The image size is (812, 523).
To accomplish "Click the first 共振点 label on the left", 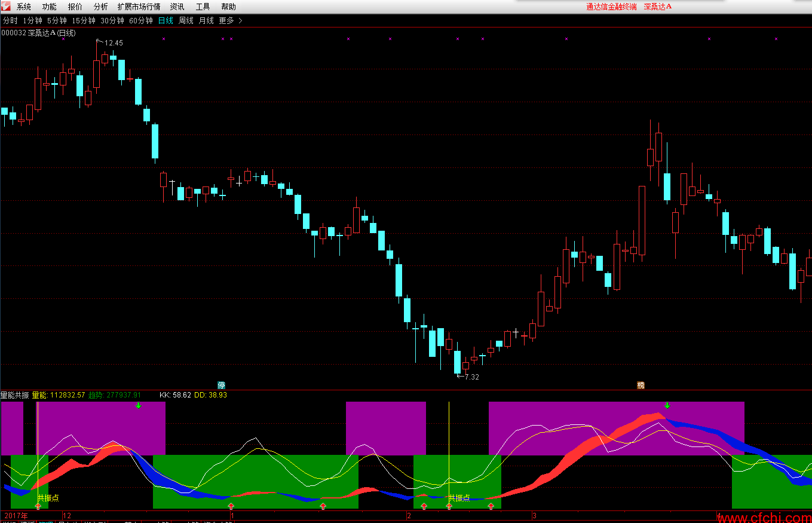I will pos(48,497).
